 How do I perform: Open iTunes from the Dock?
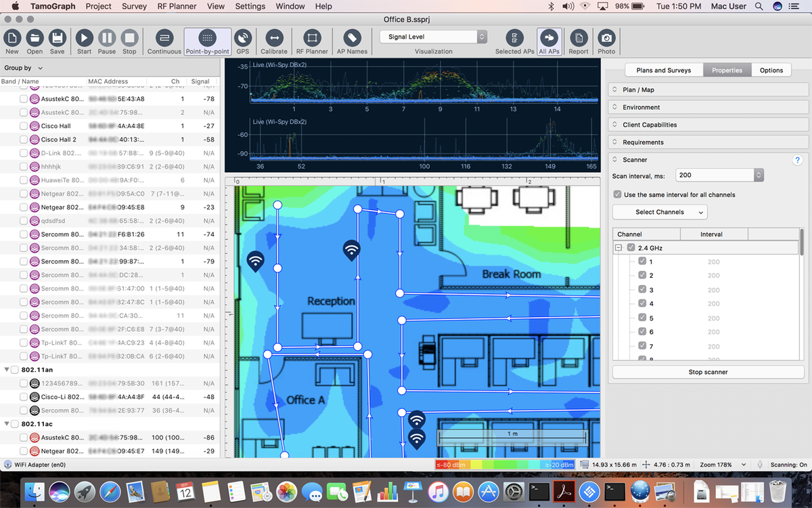tap(438, 491)
